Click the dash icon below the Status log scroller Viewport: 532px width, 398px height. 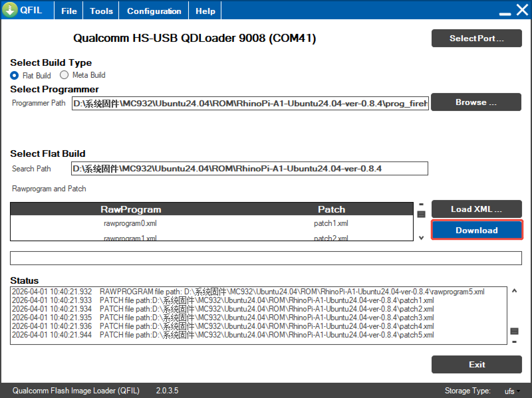[514, 342]
